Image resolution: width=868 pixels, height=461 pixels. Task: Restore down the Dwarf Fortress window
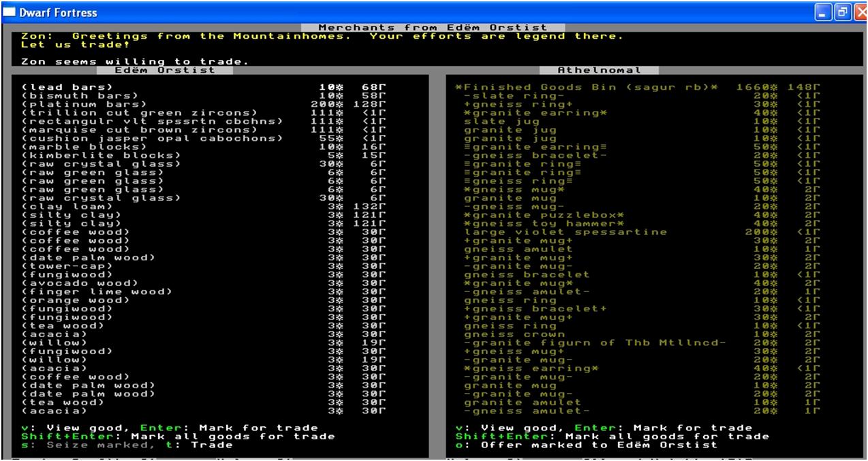pos(843,12)
